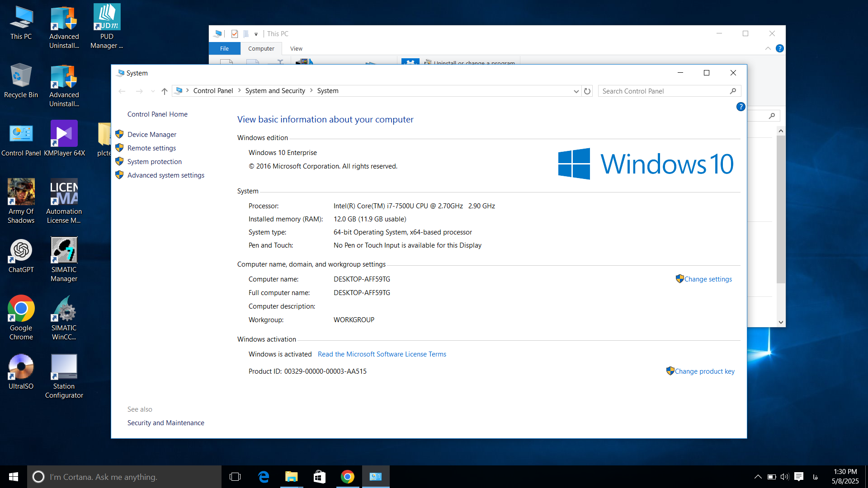Open Recycle Bin on the desktop
This screenshot has height=488, width=868.
(21, 81)
